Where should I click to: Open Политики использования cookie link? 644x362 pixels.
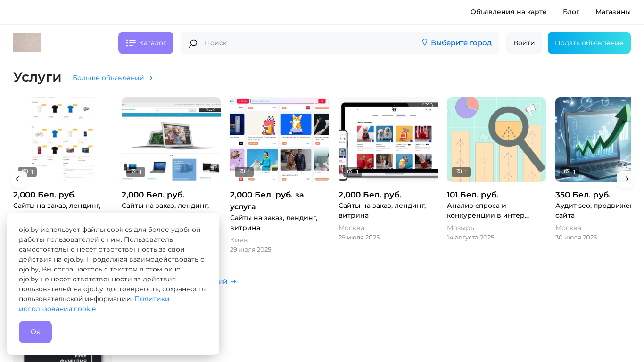point(94,304)
